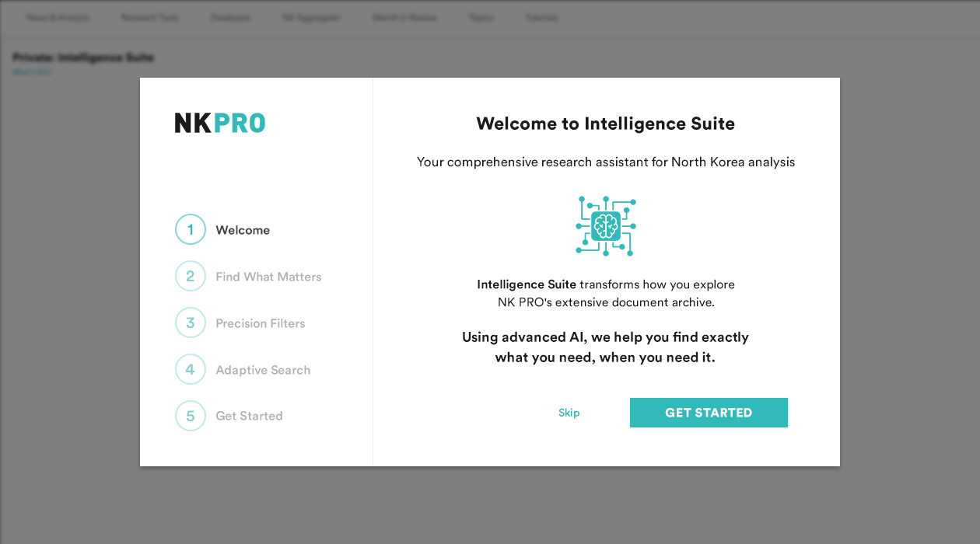Select the Get Started step in sidebar
This screenshot has height=544, width=980.
(x=249, y=416)
